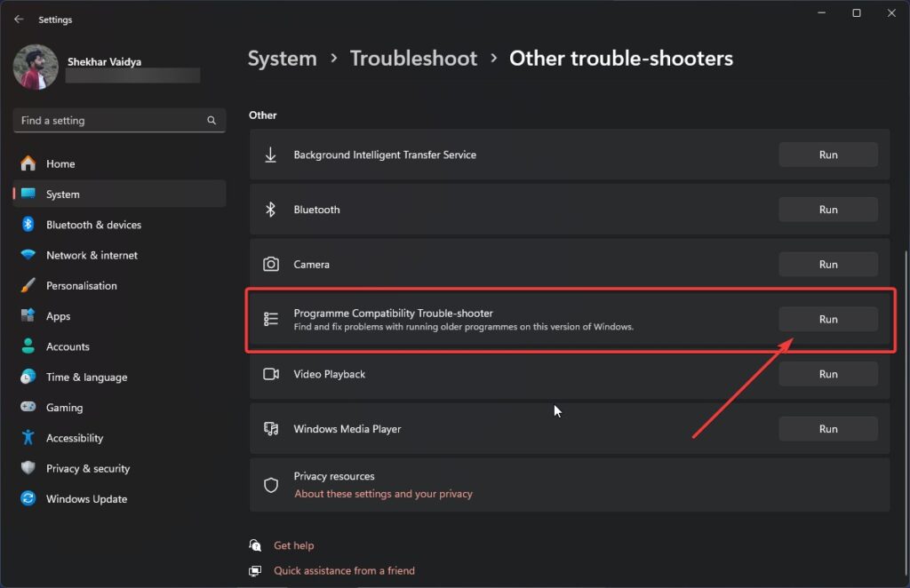
Task: Click the Background Intelligent Transfer Service label
Action: pos(385,155)
